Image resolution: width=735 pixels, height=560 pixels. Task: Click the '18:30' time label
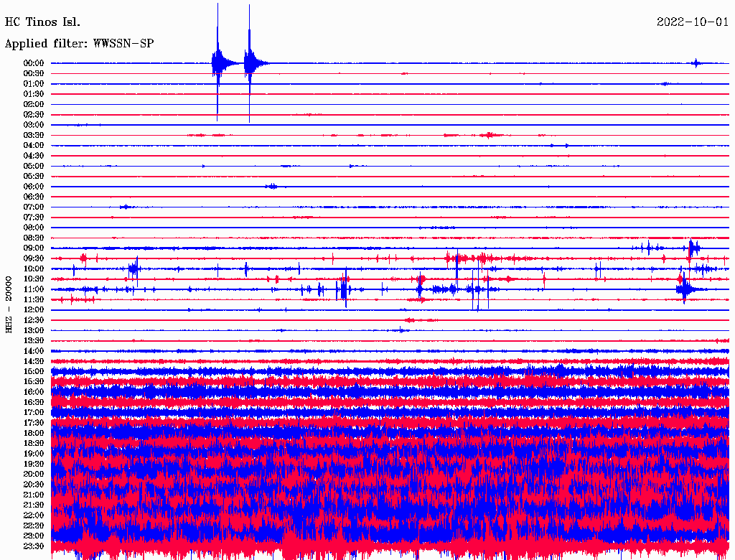click(34, 443)
